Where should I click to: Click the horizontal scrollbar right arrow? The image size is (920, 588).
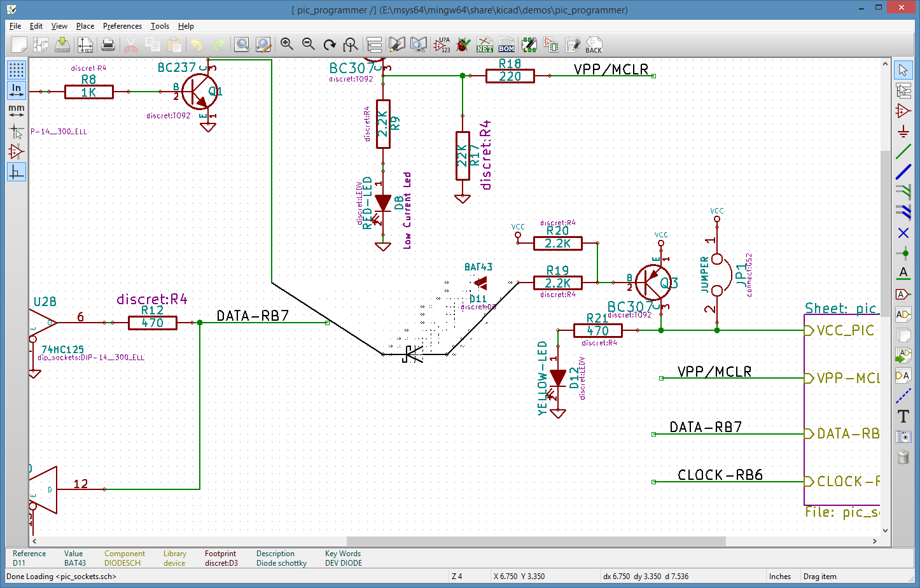pos(875,541)
